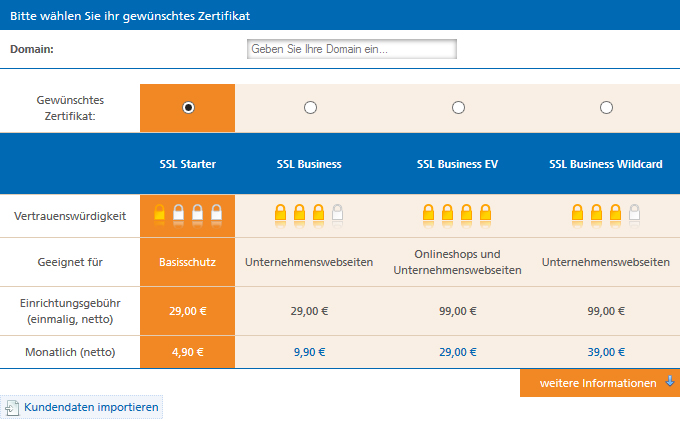Image resolution: width=680 pixels, height=421 pixels.
Task: Open the Kundendaten importieren link
Action: pos(91,407)
